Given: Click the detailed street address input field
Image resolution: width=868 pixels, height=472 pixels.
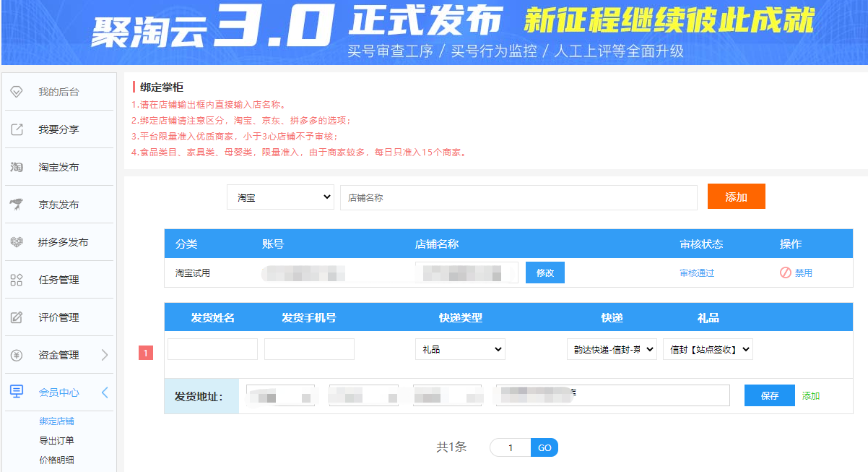Looking at the screenshot, I should [x=613, y=395].
